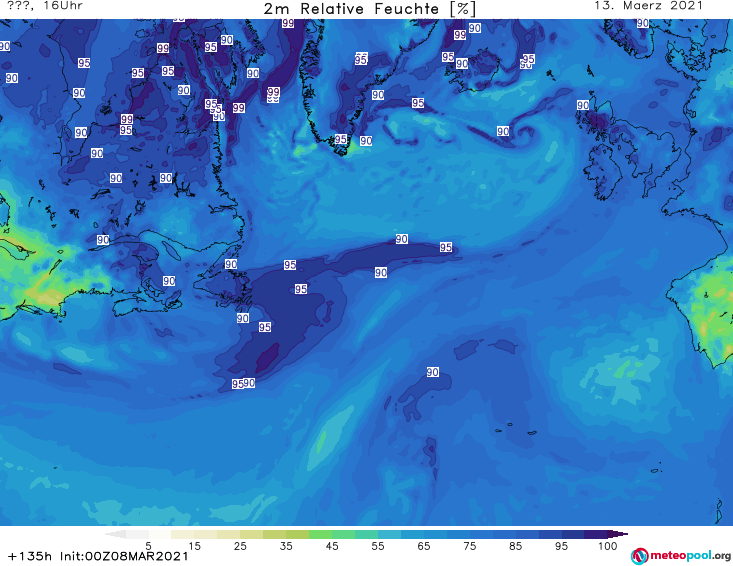The height and width of the screenshot is (566, 733).
Task: Select the '???, 16Uhr' time label
Action: (x=45, y=6)
